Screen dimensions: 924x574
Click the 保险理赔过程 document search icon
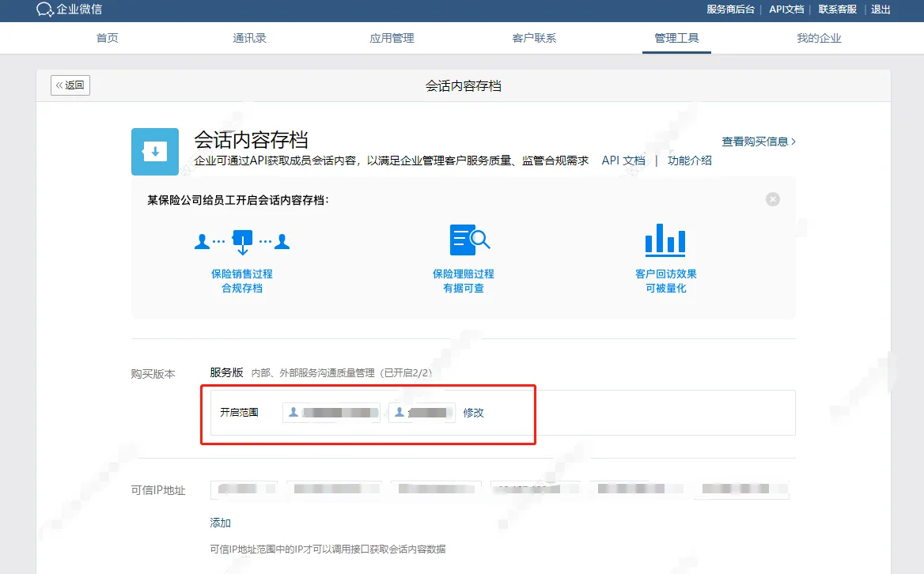coord(470,240)
